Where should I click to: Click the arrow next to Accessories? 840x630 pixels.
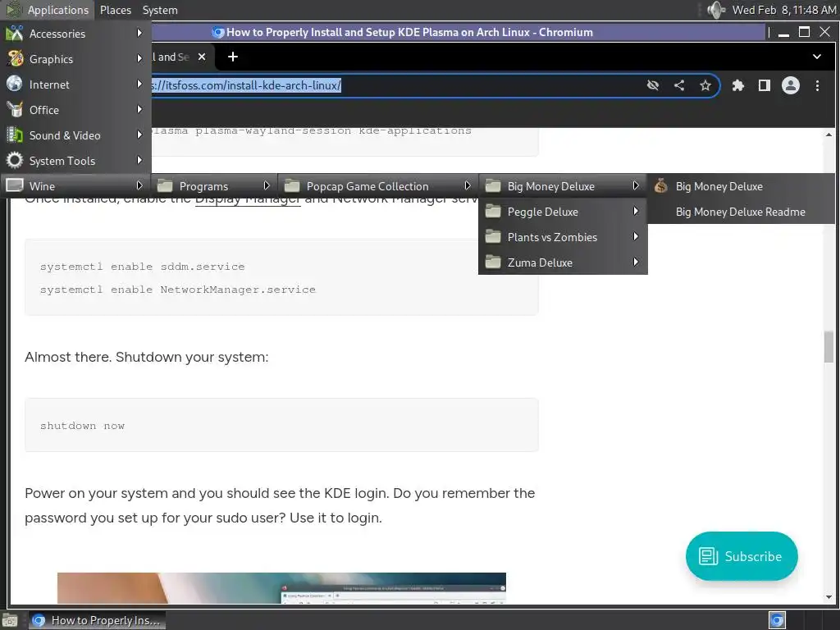(139, 33)
